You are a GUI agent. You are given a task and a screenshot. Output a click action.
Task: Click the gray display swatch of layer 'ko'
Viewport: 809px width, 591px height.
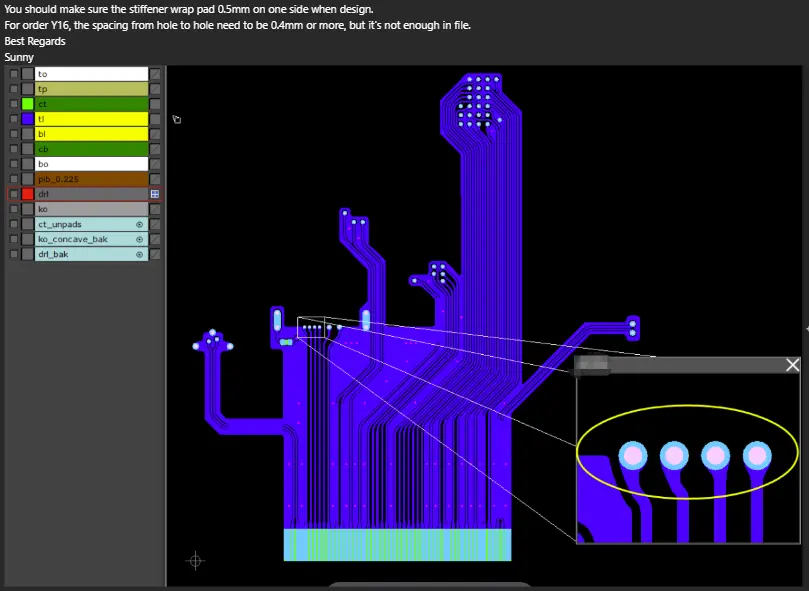(28, 209)
